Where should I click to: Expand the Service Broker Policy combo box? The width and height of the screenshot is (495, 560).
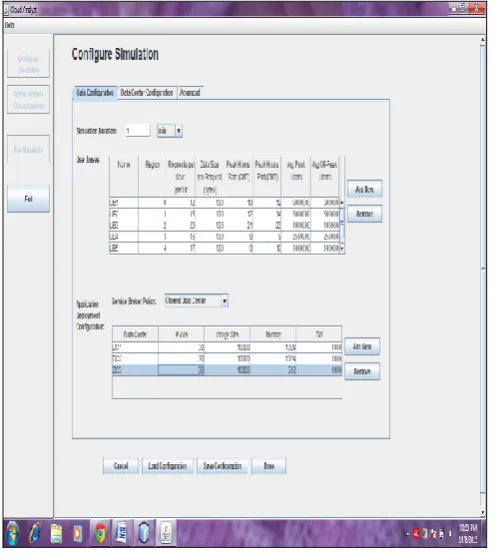click(x=224, y=301)
